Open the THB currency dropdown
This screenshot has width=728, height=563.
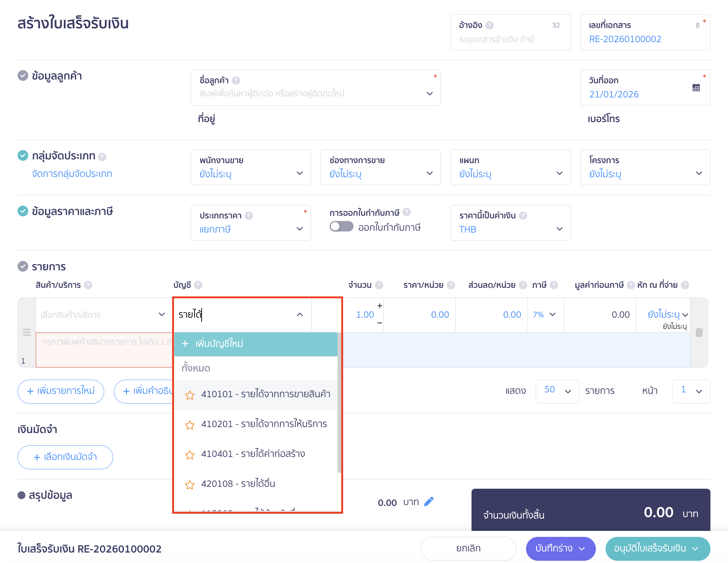[x=510, y=223]
